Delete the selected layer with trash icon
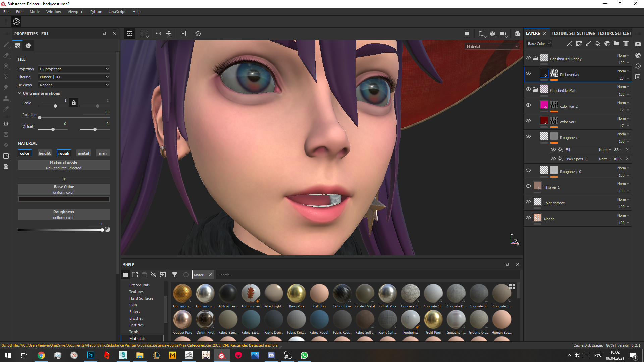This screenshot has width=644, height=362. coord(626,44)
